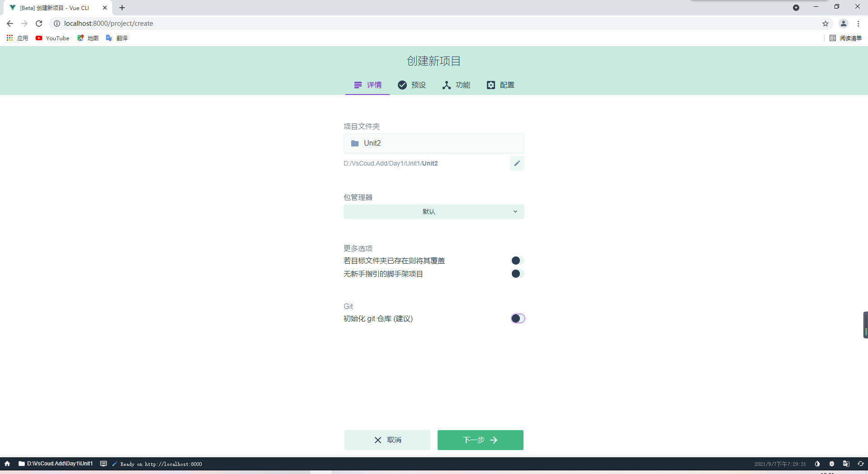This screenshot has width=868, height=474.
Task: Open the Chrome profile avatar
Action: [x=844, y=24]
